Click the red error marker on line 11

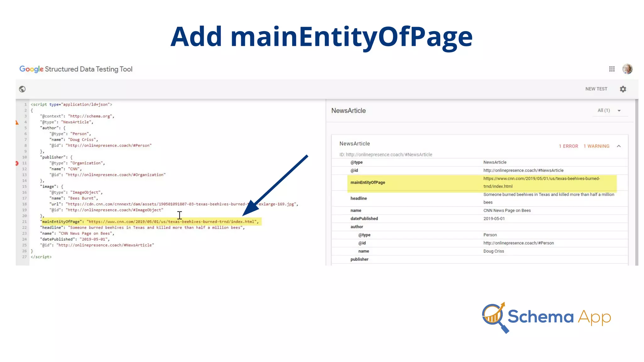pos(17,163)
